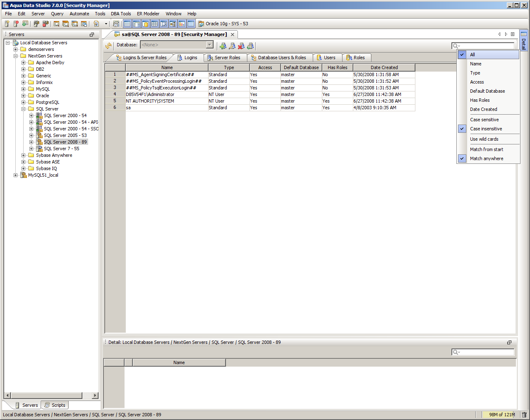Click the magnifier icon in Detail search box

(x=456, y=352)
